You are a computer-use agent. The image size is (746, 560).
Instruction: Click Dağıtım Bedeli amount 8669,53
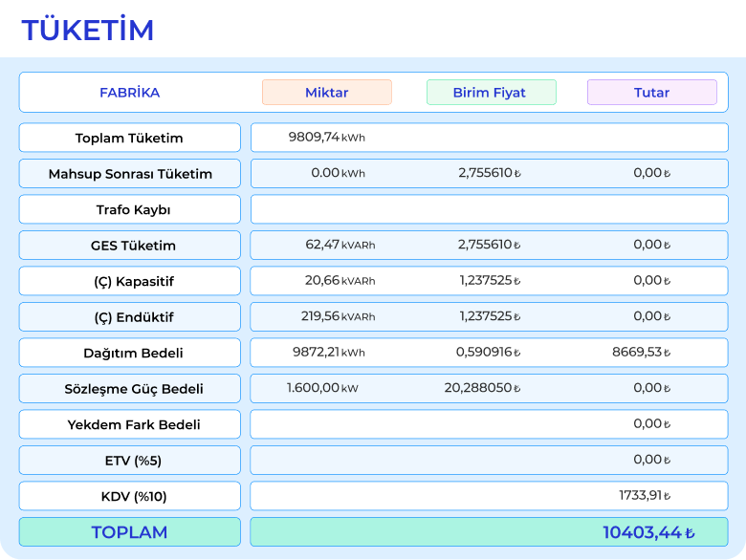(x=642, y=353)
